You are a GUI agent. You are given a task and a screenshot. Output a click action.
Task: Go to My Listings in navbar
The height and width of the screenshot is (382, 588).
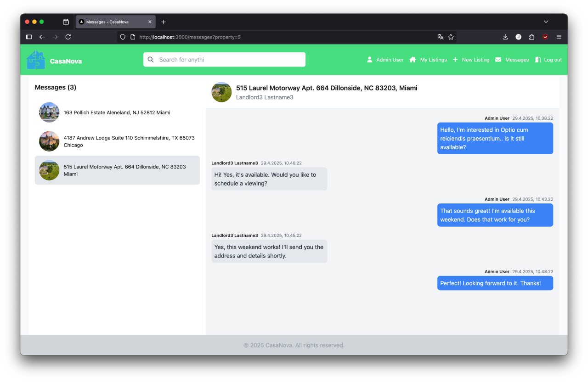pos(428,60)
